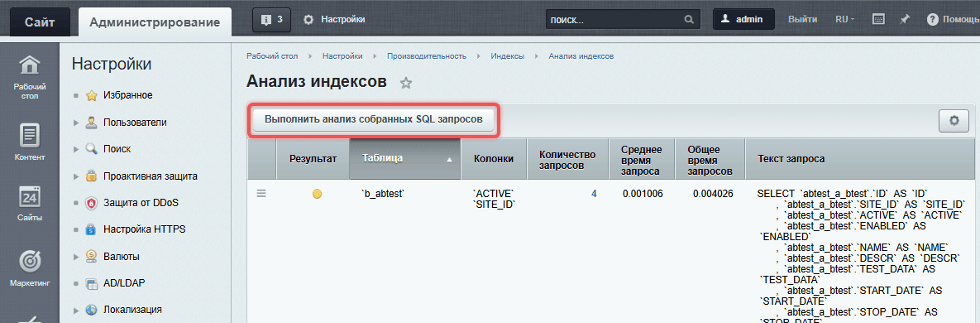980x323 pixels.
Task: Click the Проактивная защита lock icon
Action: 92,176
